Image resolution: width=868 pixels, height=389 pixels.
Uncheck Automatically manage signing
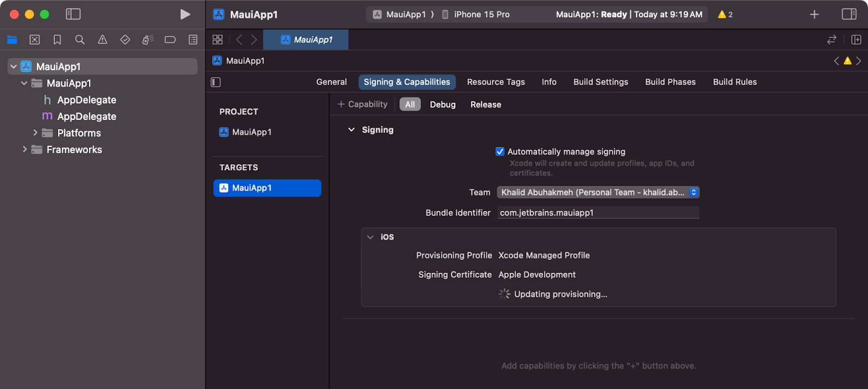[500, 152]
